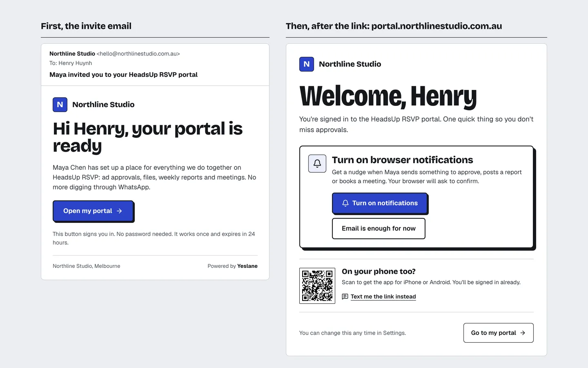Open my portal from the invite email

(x=93, y=211)
